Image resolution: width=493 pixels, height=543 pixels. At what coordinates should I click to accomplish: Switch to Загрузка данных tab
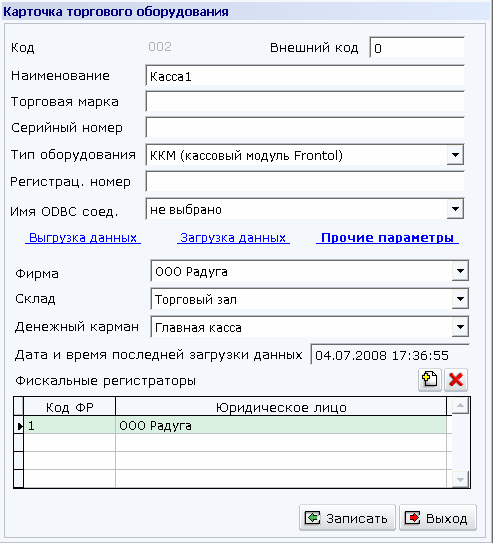[x=233, y=238]
